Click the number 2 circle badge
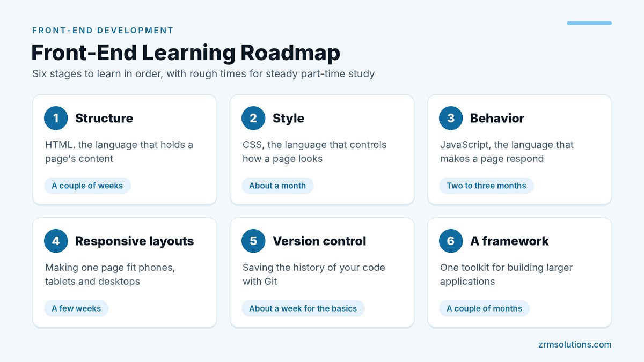Viewport: 644px width, 362px height. click(253, 118)
